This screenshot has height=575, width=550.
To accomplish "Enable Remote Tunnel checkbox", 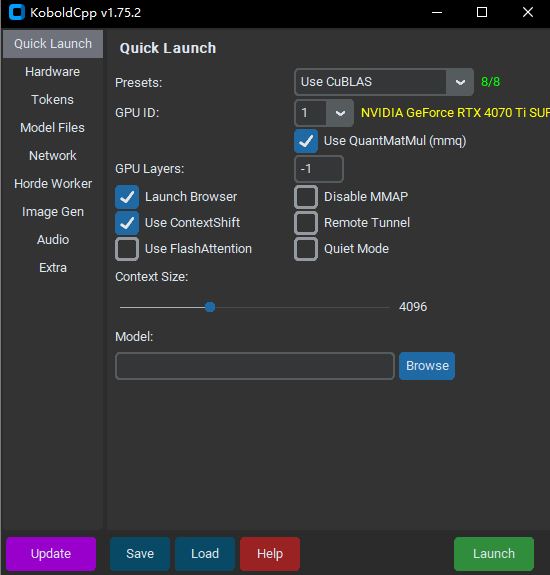I will coord(306,223).
